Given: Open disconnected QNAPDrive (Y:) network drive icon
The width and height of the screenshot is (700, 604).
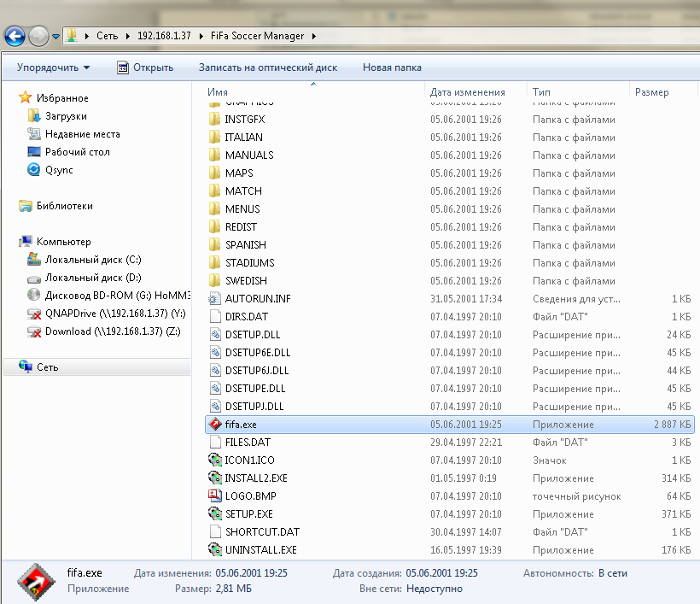Looking at the screenshot, I should (34, 314).
